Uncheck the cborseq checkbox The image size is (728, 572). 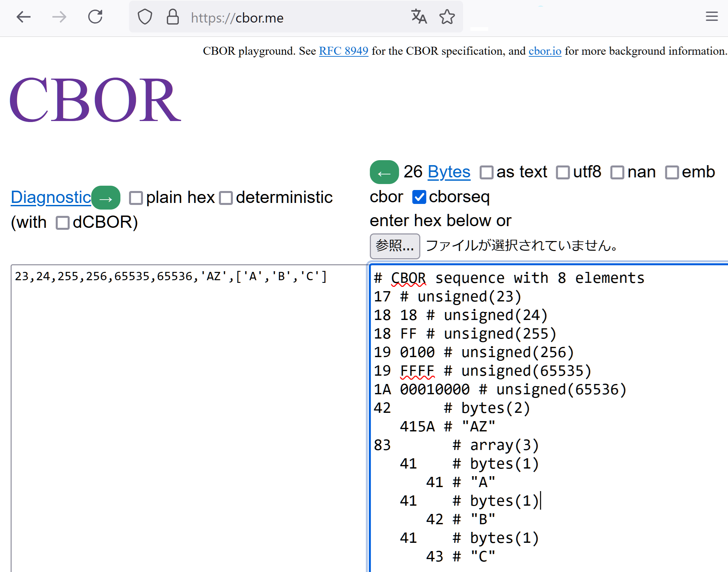click(419, 197)
